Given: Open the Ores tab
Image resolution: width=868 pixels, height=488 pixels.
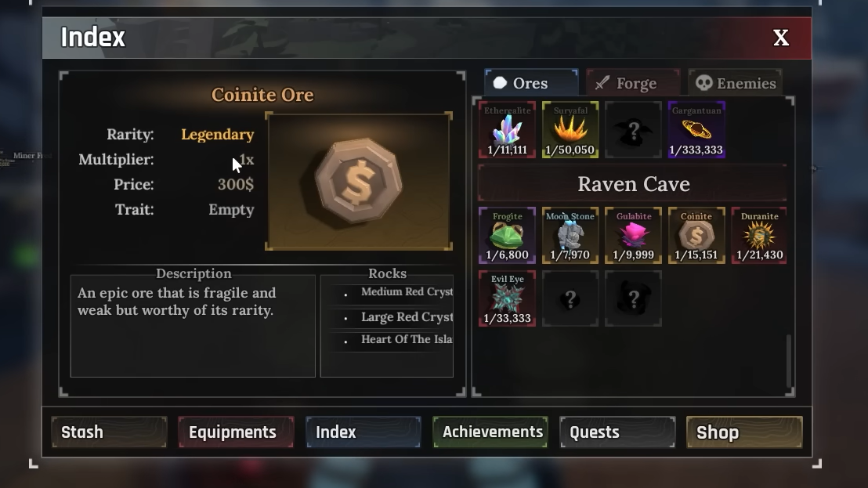Looking at the screenshot, I should pyautogui.click(x=531, y=83).
